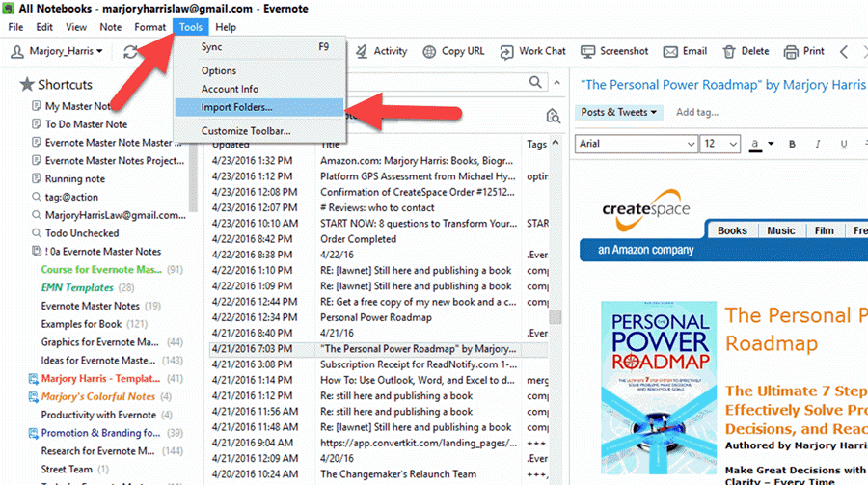The image size is (868, 485).
Task: Click the Sync circular arrows icon
Action: click(x=130, y=52)
